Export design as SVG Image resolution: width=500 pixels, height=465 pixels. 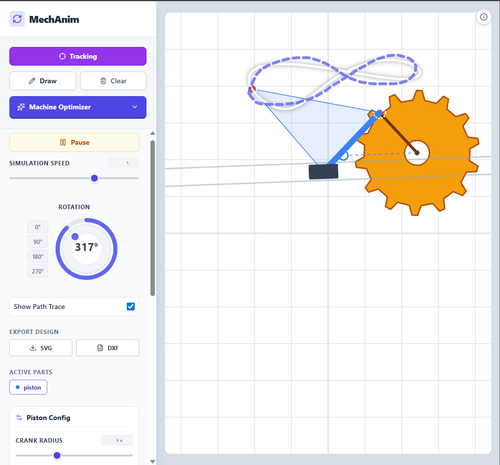(41, 348)
